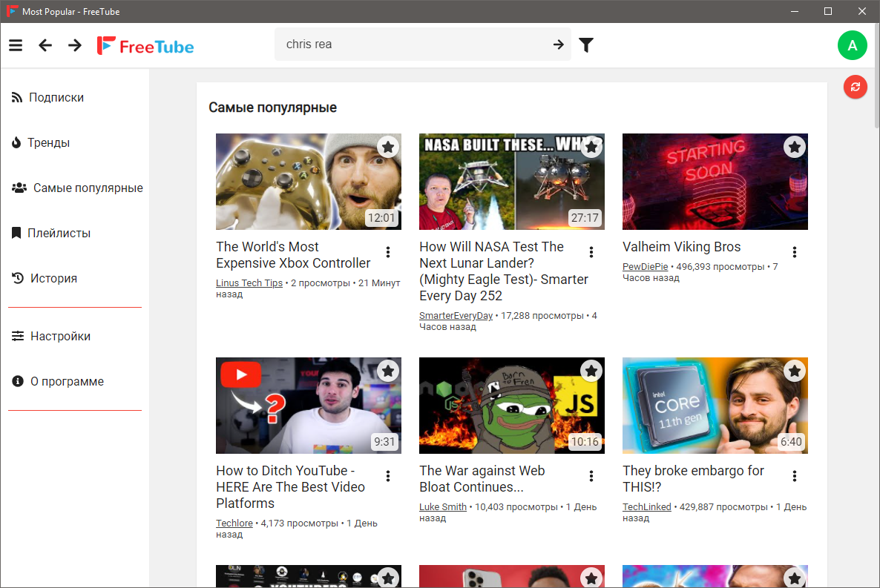Open more menu for How to Ditch YouTube

pos(388,476)
